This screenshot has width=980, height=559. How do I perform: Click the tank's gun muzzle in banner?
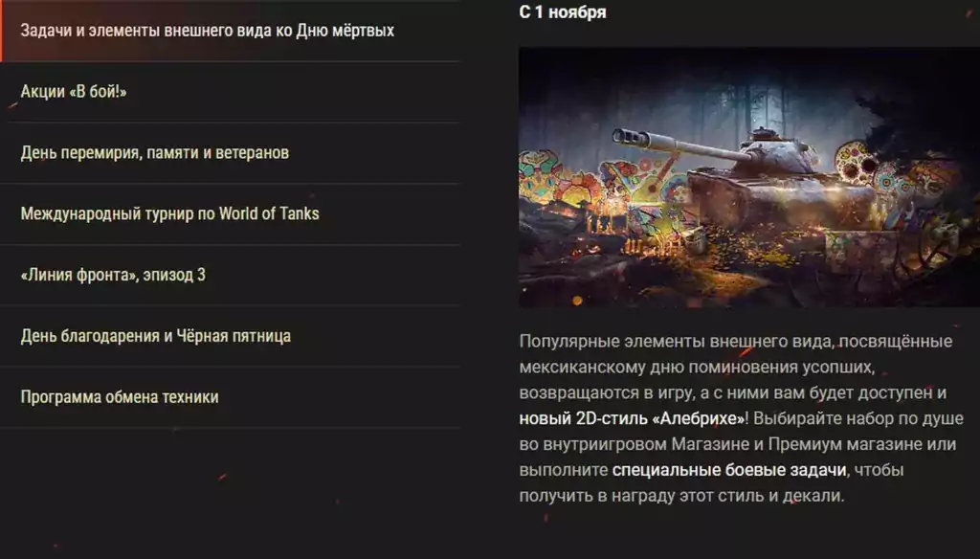coord(630,137)
